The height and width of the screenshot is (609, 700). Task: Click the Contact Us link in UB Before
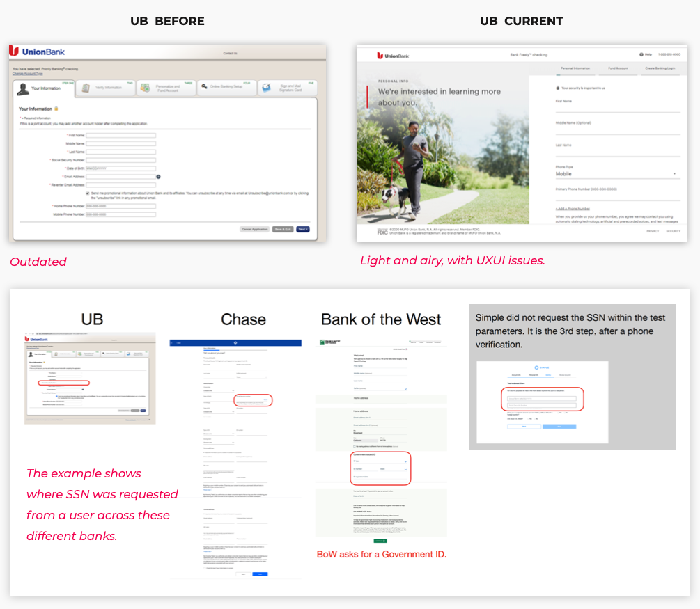pos(231,53)
